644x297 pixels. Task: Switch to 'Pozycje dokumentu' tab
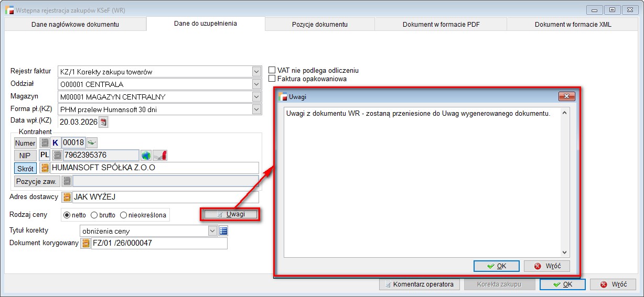coord(319,24)
